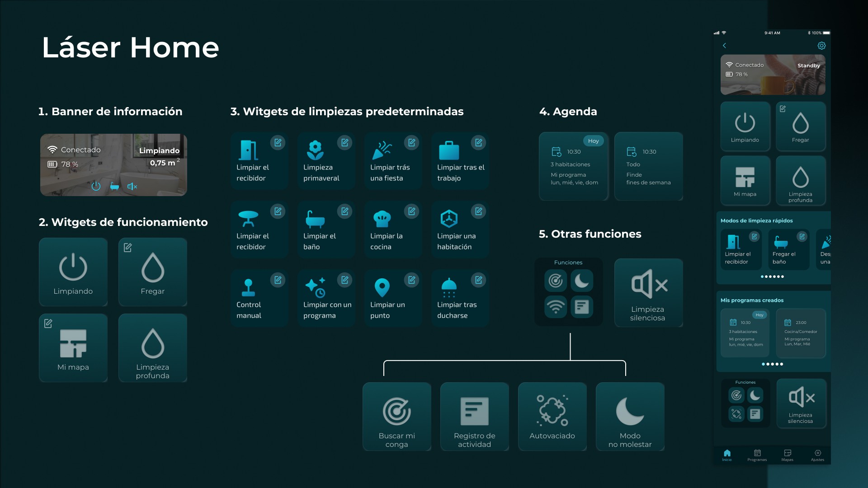Switch to the Mapas tab
This screenshot has width=868, height=488.
click(x=788, y=455)
